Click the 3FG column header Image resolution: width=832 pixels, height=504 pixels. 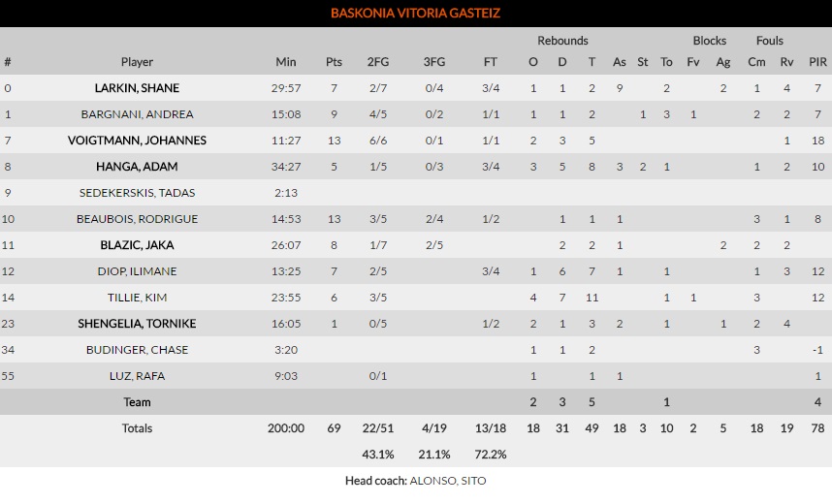(434, 62)
